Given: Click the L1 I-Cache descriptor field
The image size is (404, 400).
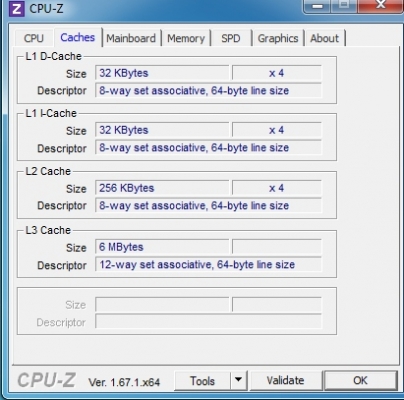Looking at the screenshot, I should [x=209, y=148].
